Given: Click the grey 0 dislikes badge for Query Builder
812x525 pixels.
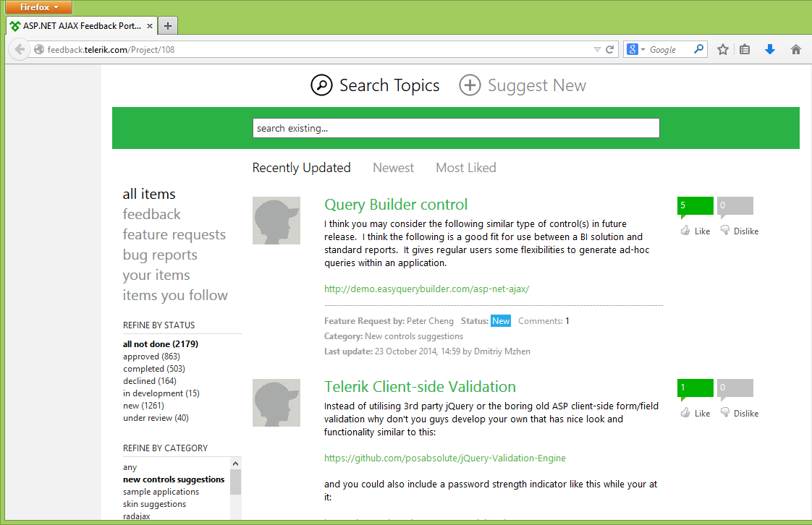Looking at the screenshot, I should (x=735, y=205).
